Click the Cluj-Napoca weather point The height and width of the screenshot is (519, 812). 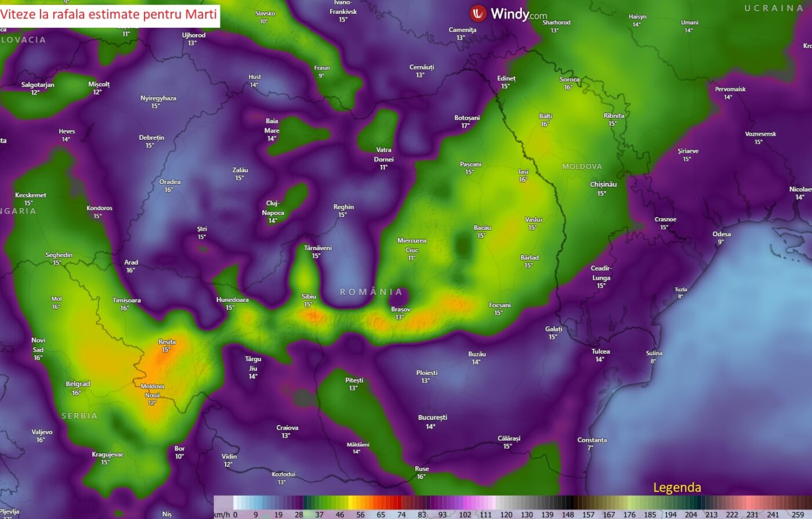(x=273, y=210)
